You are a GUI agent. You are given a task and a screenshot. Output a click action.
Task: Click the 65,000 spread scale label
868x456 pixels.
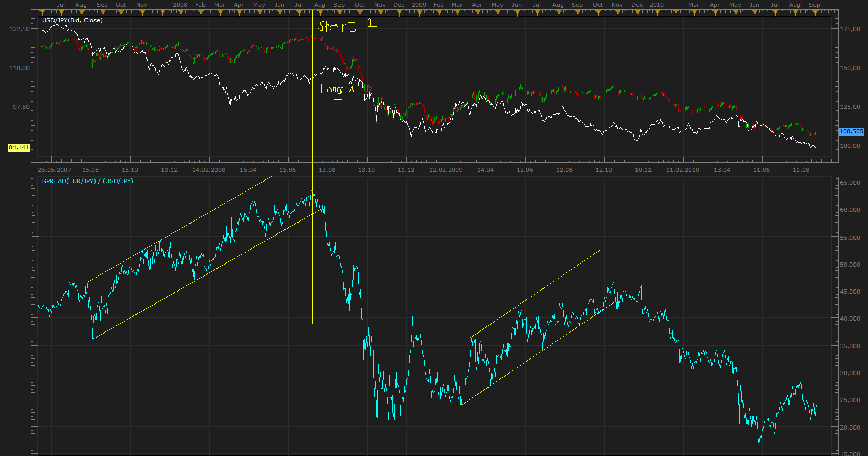click(x=850, y=183)
